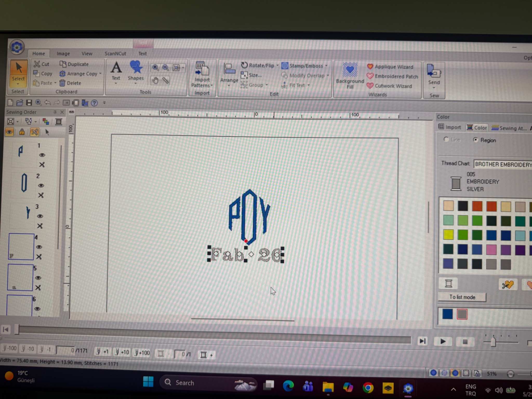Hide pattern 5 with its eye icon
The height and width of the screenshot is (399, 532).
[38, 278]
